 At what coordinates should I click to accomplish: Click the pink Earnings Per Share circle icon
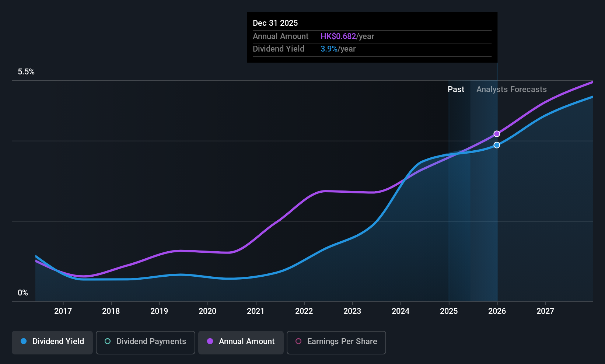point(298,341)
